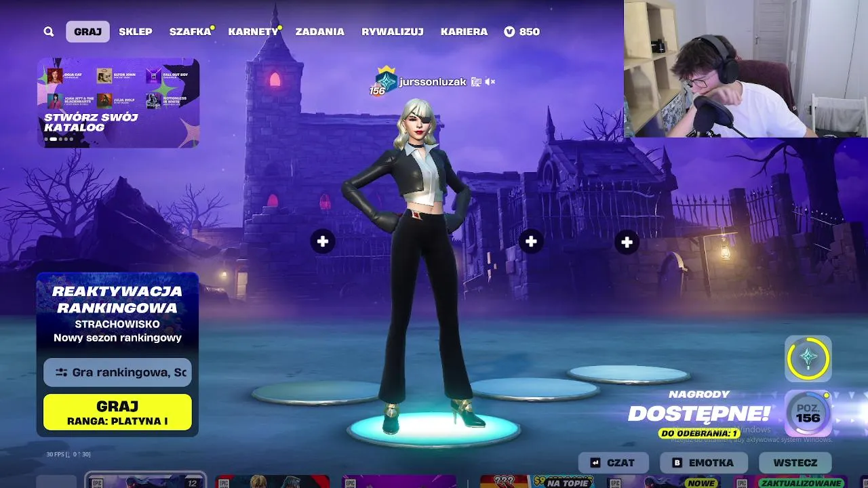Open the STWÓRZ SWÓJ KATALOG banner
Image resolution: width=868 pixels, height=488 pixels.
tap(118, 102)
